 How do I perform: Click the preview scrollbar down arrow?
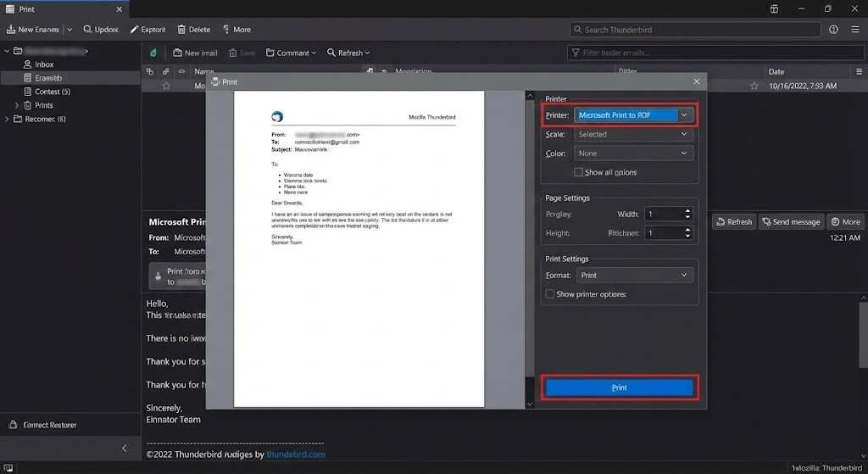click(x=530, y=404)
